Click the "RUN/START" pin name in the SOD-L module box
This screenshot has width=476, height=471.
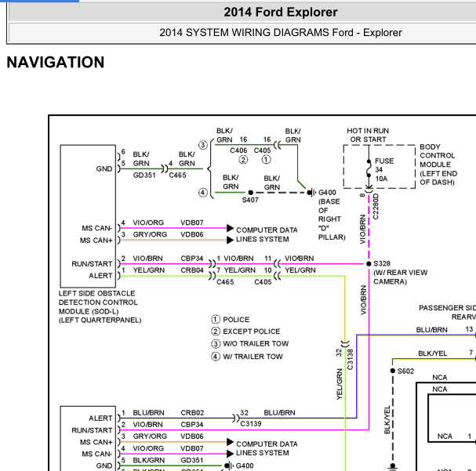coord(92,264)
